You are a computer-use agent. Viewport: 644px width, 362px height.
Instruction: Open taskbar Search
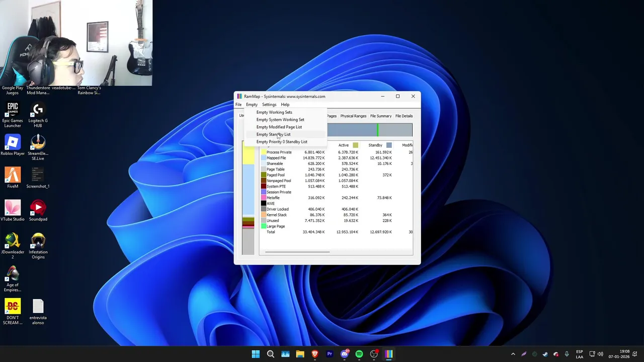270,354
